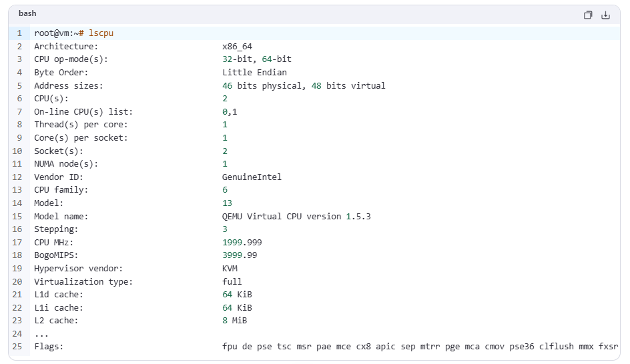Select line number 1 in gutter
Screen dimensions: 630x364
pos(19,33)
